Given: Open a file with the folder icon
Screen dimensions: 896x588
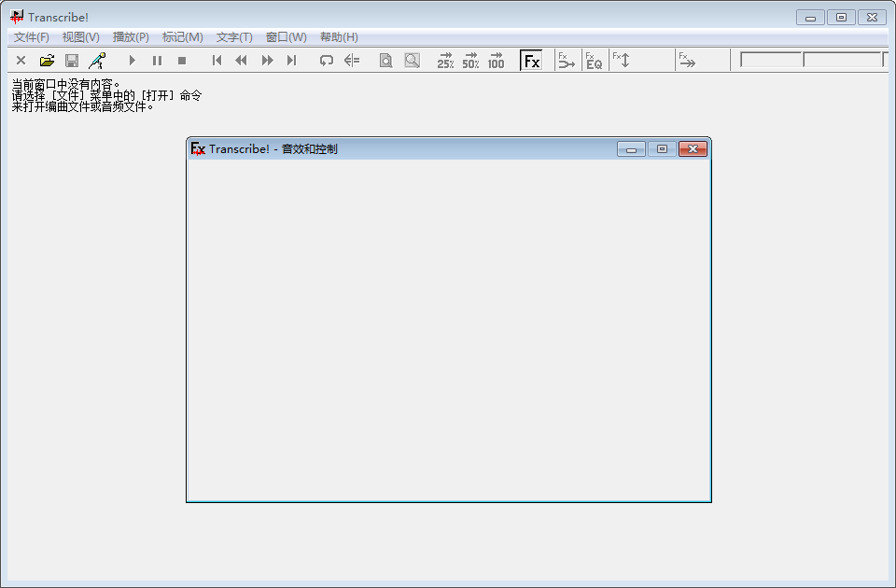Looking at the screenshot, I should point(47,60).
